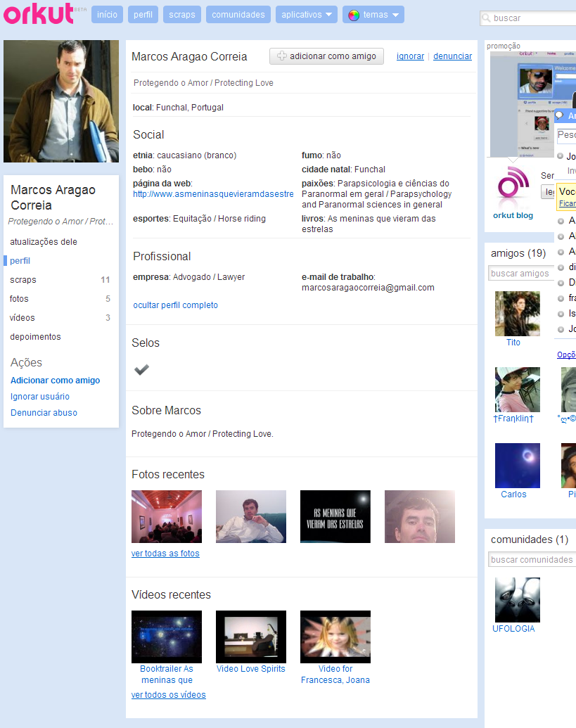
Task: Click the Video Love Spirits title link
Action: (251, 669)
